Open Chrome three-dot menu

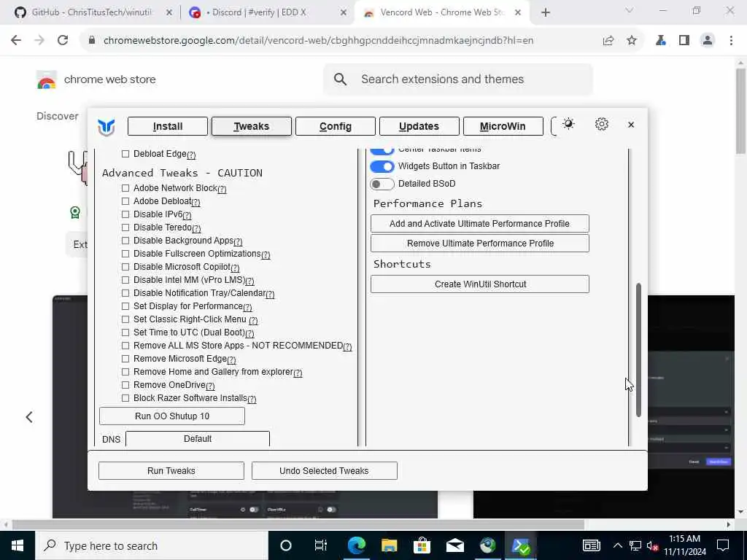(731, 41)
